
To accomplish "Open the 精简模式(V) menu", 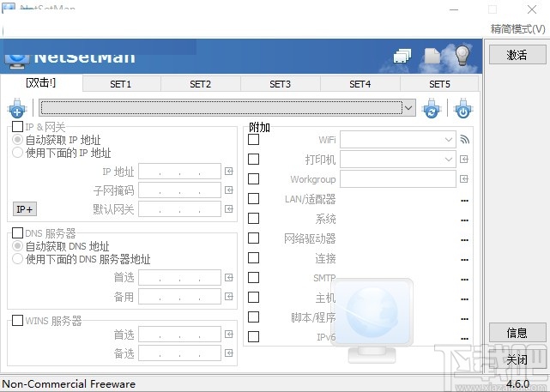I will 517,29.
